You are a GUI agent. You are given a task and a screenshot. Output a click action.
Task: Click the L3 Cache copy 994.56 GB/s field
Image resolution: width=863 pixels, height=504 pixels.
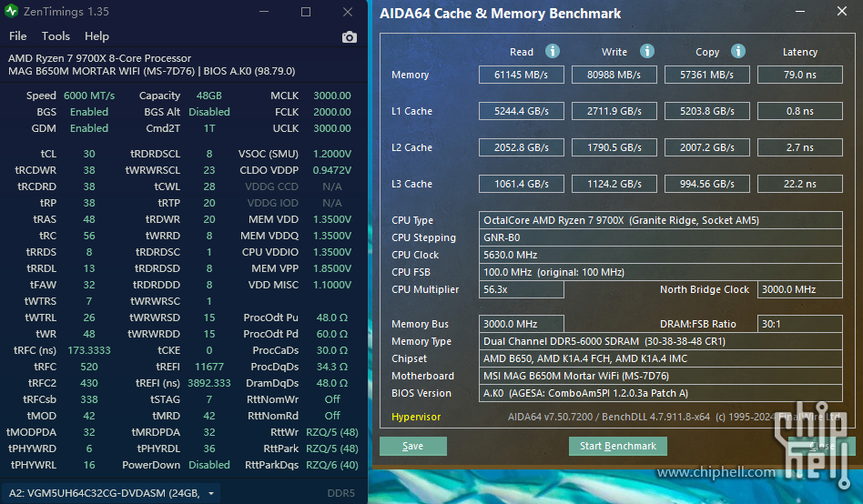pos(707,184)
